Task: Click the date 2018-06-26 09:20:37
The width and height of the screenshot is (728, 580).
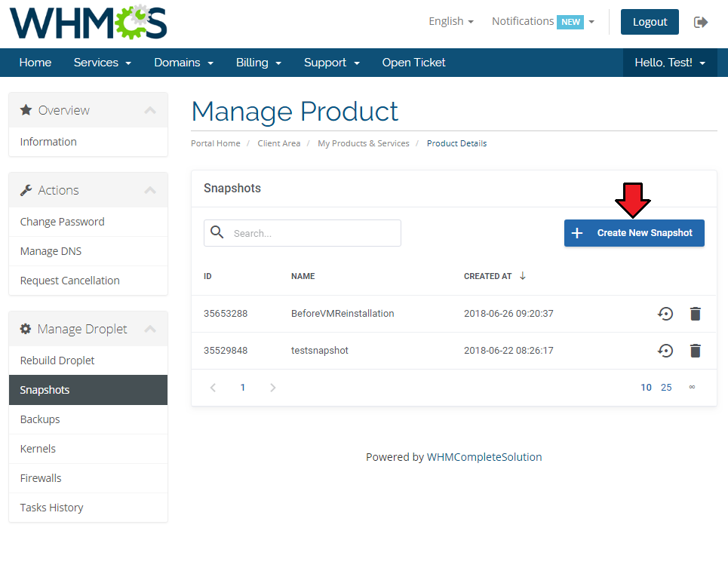Action: point(508,314)
